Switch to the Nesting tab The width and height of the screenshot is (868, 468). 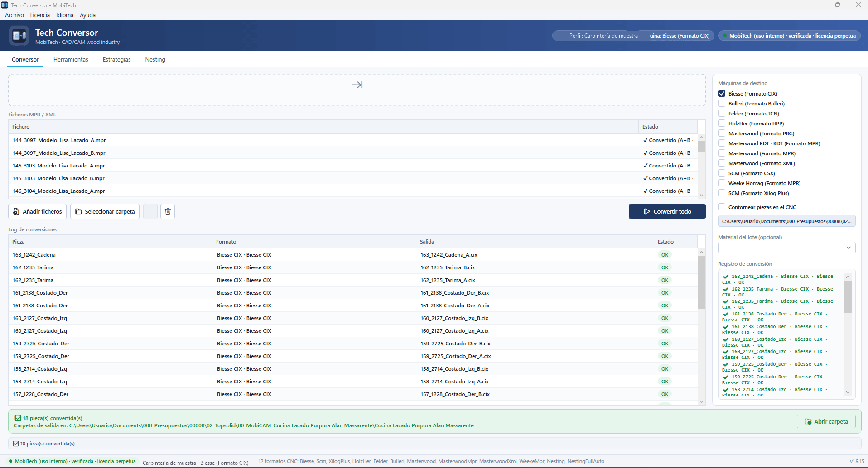pyautogui.click(x=155, y=59)
